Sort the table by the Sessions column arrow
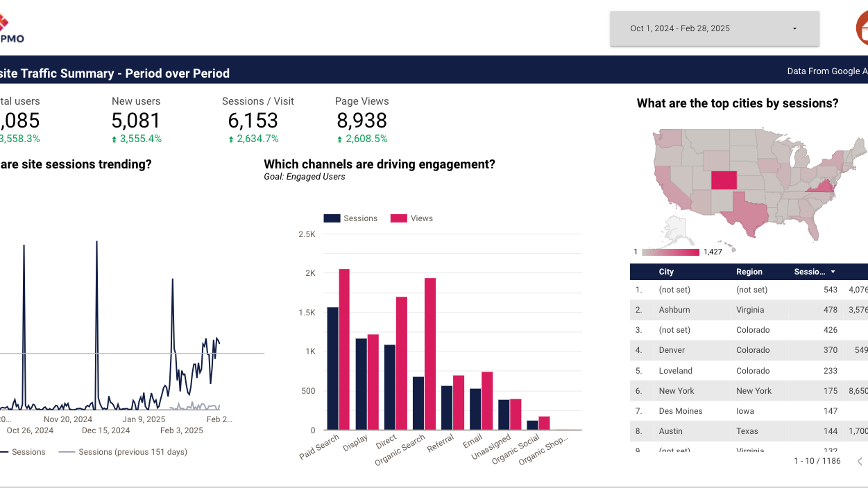 pyautogui.click(x=833, y=272)
